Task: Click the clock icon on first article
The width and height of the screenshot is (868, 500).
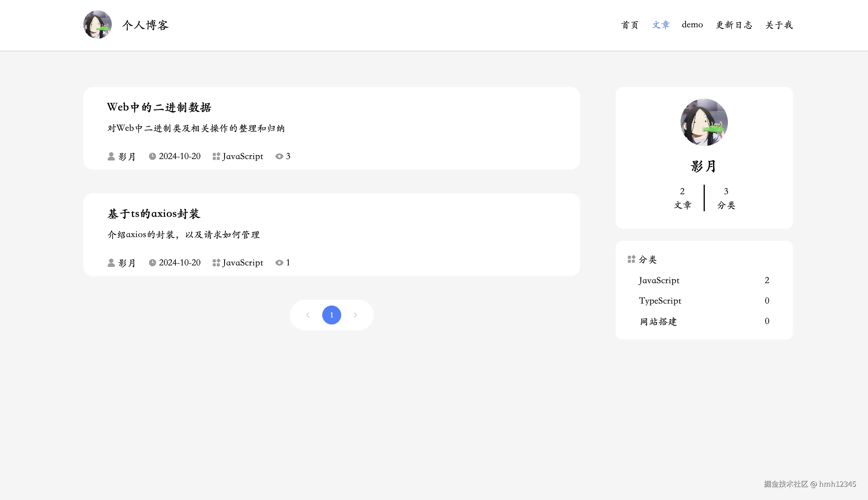Action: pos(152,156)
